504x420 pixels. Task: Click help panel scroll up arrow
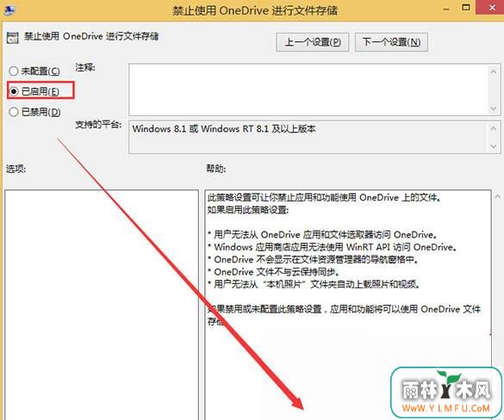pos(498,196)
